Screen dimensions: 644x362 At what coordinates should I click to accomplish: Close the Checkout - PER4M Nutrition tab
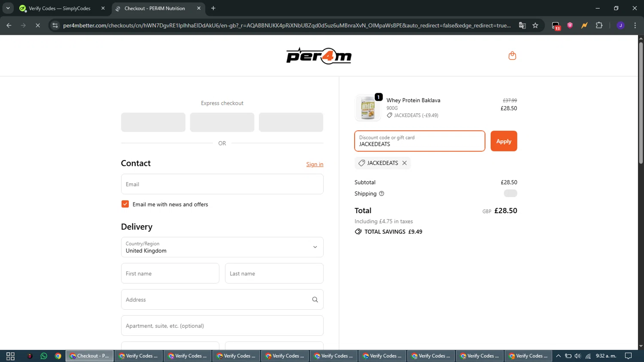(x=199, y=8)
